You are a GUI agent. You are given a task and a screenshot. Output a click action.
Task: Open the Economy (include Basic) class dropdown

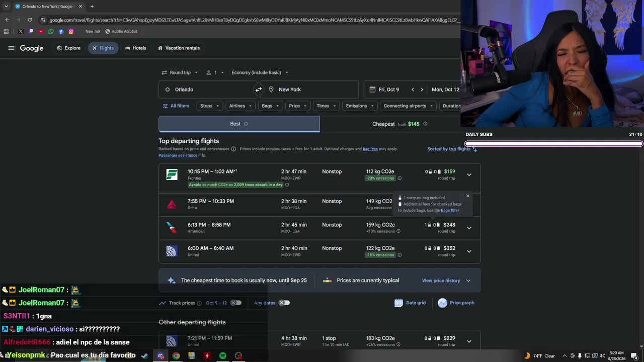260,72
